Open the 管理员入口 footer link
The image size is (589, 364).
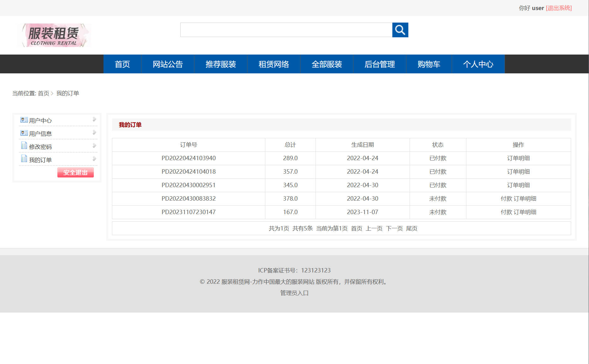pyautogui.click(x=294, y=293)
